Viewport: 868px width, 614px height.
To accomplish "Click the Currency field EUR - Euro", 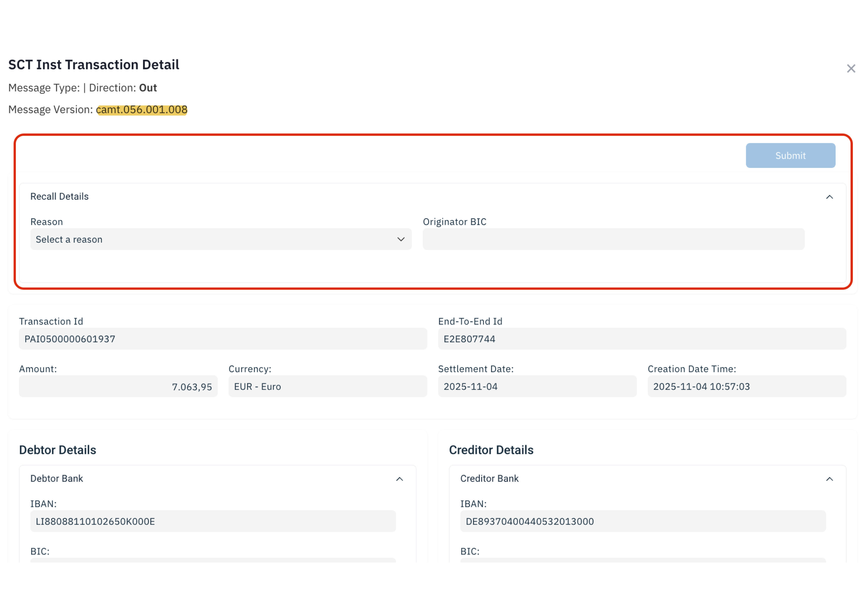I will pos(327,386).
